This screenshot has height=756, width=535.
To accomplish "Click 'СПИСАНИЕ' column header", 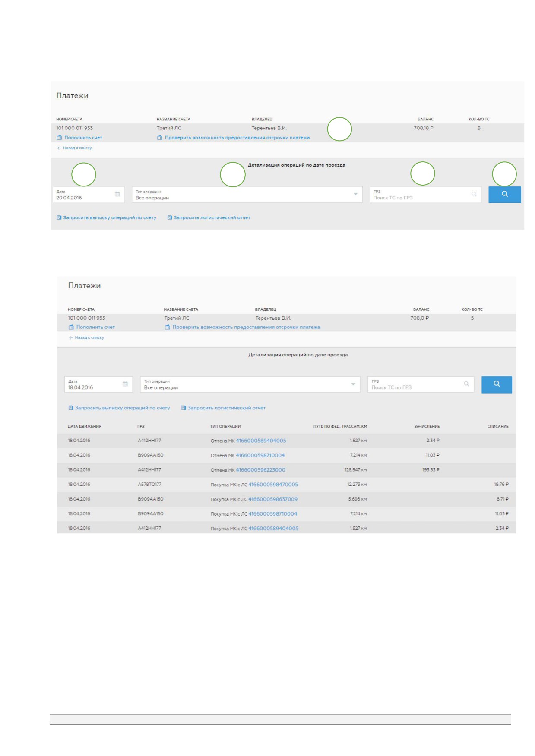I will point(498,426).
